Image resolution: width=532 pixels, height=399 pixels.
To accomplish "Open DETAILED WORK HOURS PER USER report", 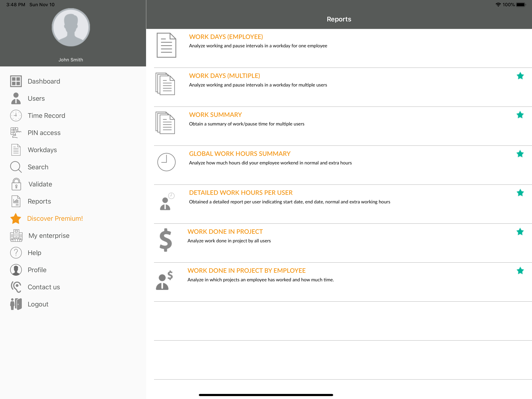I will click(x=240, y=192).
